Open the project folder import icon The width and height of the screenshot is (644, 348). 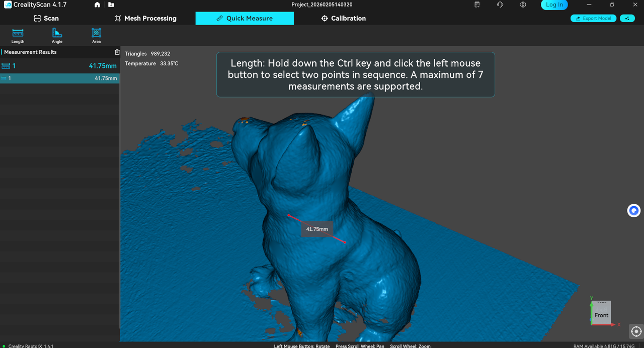111,5
